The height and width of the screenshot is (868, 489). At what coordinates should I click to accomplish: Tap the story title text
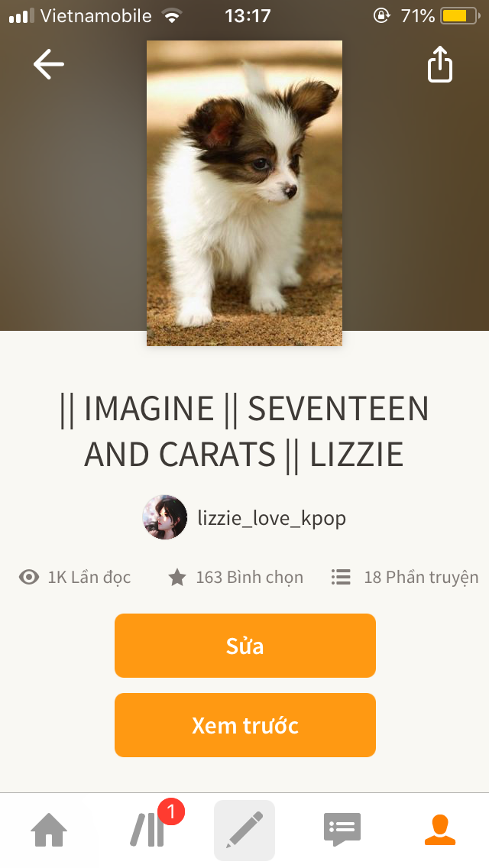244,432
